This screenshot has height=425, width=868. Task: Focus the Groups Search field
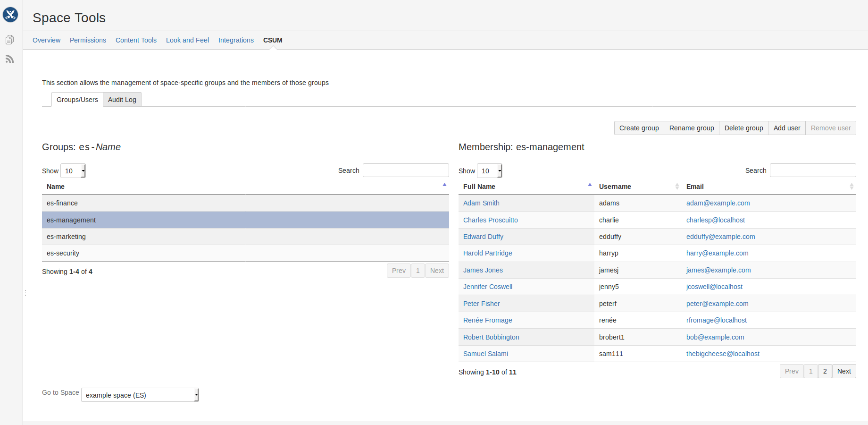pyautogui.click(x=406, y=170)
